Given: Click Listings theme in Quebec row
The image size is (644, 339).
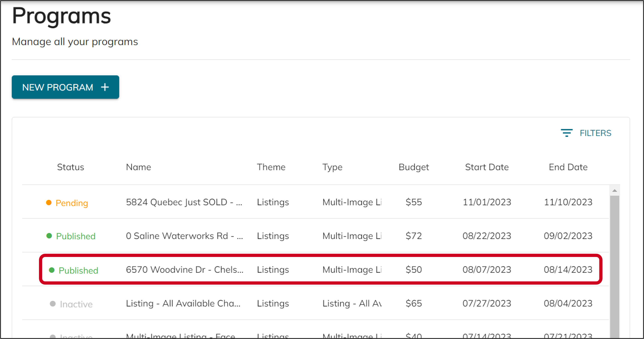Looking at the screenshot, I should coord(273,202).
